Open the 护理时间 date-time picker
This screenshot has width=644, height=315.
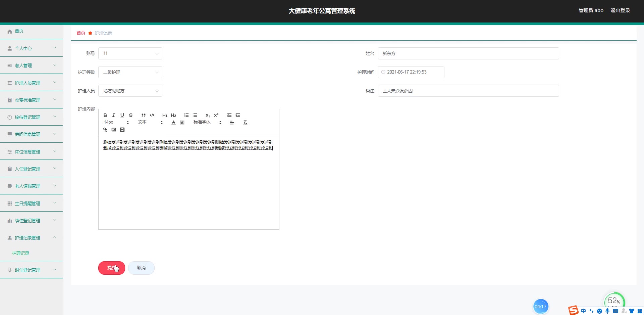tap(411, 72)
